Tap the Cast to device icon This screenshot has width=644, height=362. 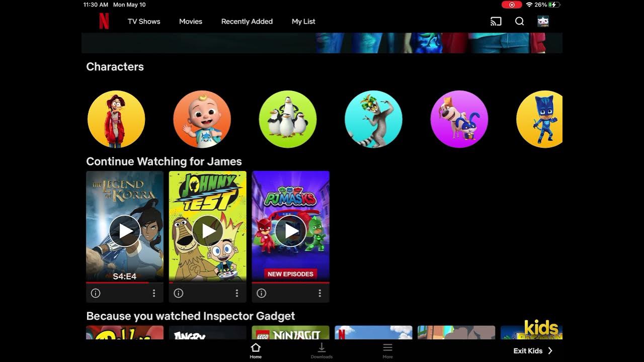(496, 21)
